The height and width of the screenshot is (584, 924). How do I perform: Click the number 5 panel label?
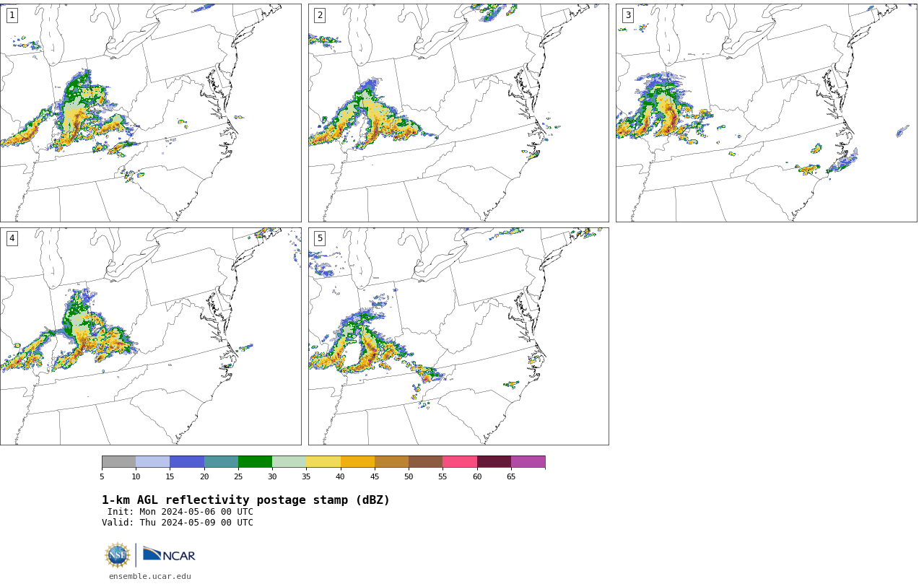pos(320,238)
